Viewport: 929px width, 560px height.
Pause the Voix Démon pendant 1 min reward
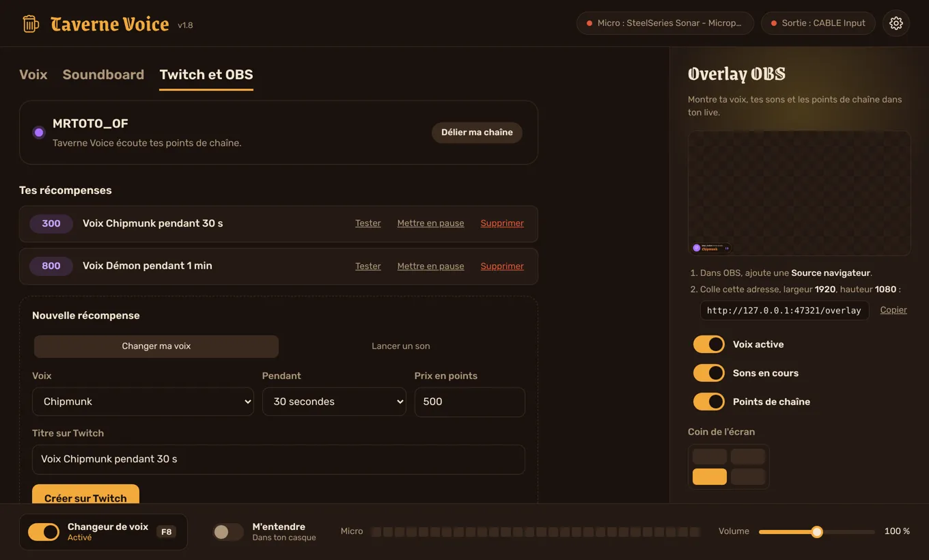pyautogui.click(x=430, y=266)
